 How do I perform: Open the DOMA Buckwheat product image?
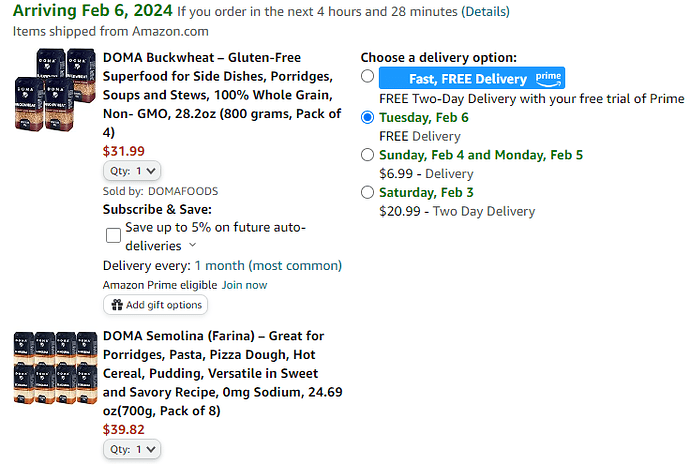pos(55,90)
